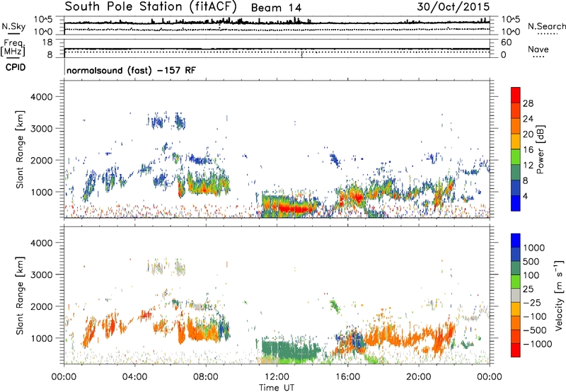Image resolution: width=566 pixels, height=392 pixels.
Task: Click the '12:00' time axis tick label
Action: pos(277,377)
